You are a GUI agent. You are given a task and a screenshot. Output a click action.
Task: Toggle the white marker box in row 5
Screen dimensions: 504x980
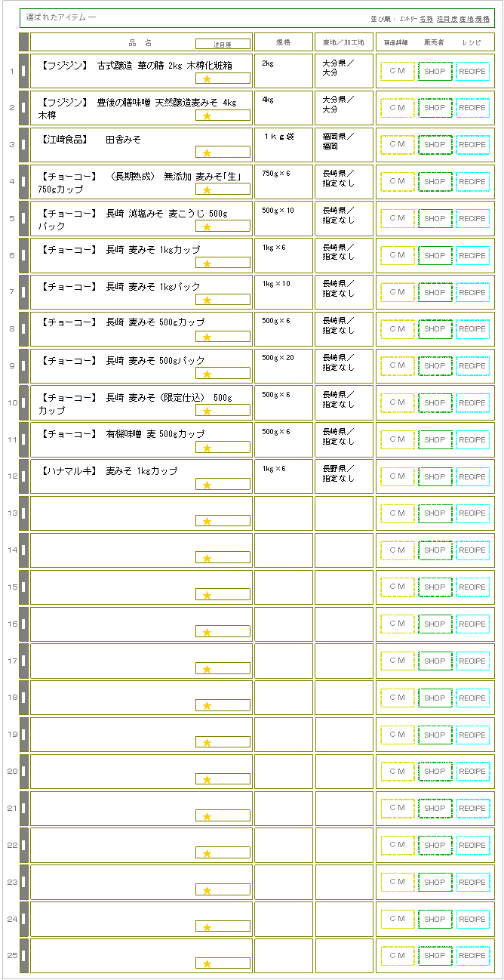(23, 218)
